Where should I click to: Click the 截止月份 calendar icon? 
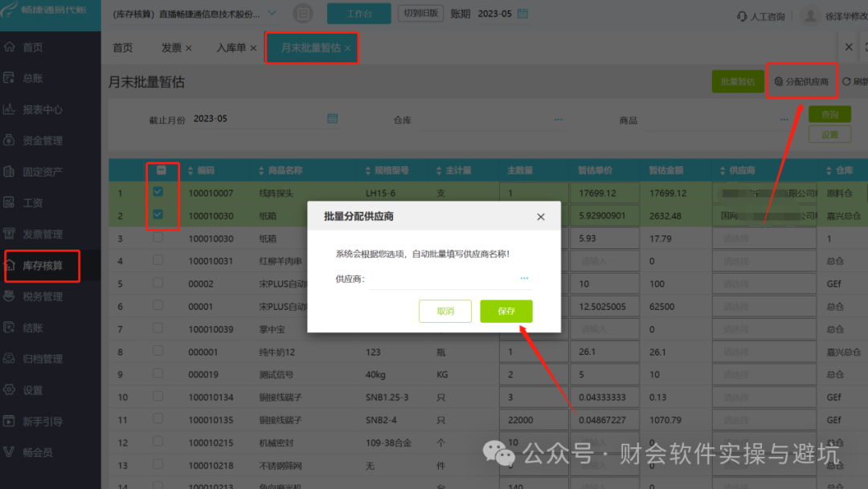(332, 118)
